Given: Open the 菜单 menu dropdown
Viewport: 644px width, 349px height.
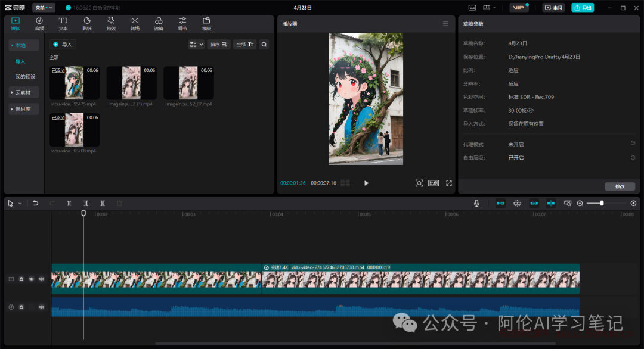Looking at the screenshot, I should [44, 8].
